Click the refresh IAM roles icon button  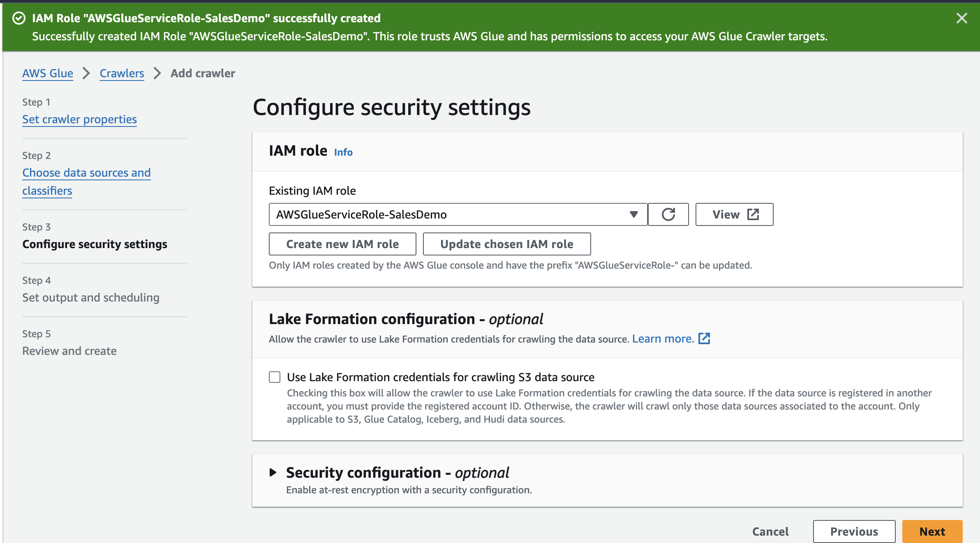[668, 214]
